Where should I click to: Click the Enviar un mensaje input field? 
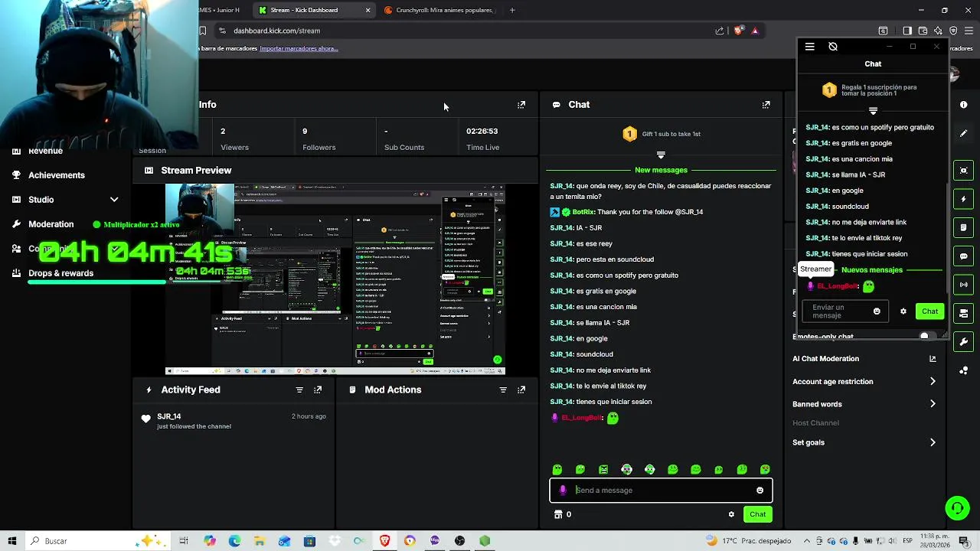pyautogui.click(x=844, y=311)
